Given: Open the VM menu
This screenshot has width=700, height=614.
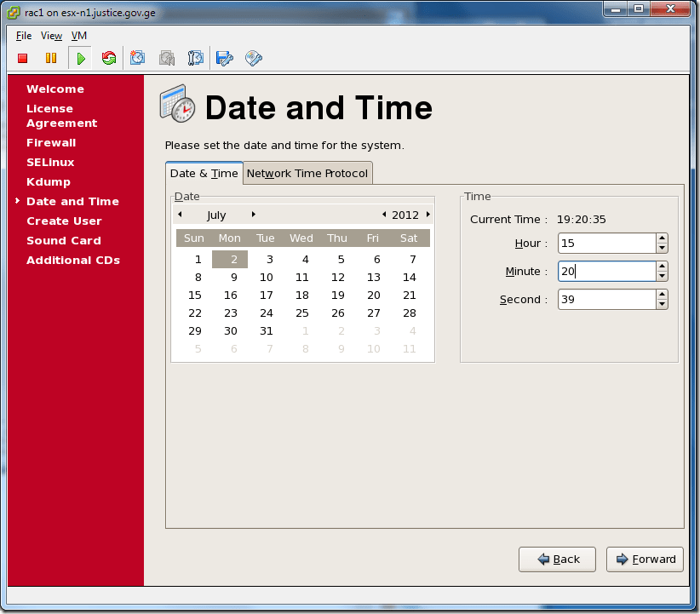Looking at the screenshot, I should 78,36.
